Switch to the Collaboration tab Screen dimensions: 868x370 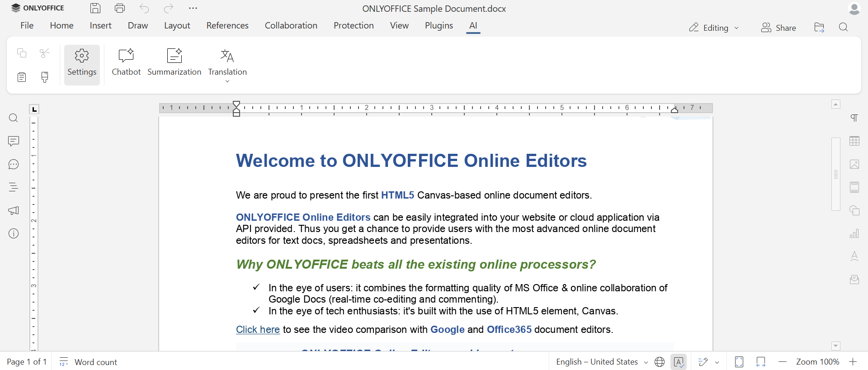click(x=291, y=26)
